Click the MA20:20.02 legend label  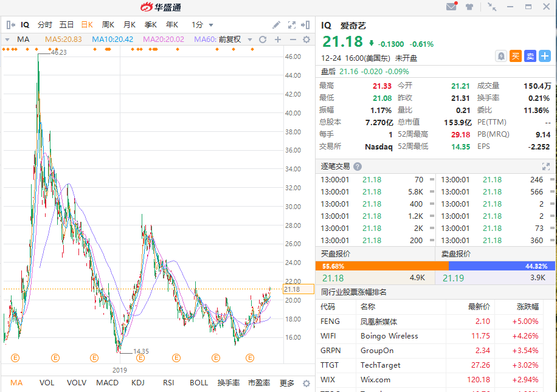164,40
